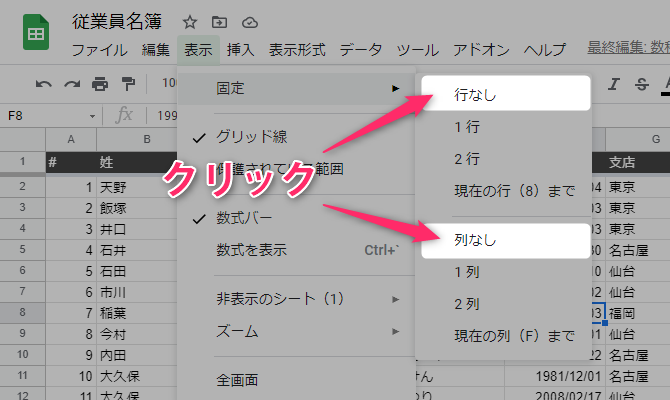The width and height of the screenshot is (670, 400).
Task: Click cell containing 天野
Action: coord(137,187)
